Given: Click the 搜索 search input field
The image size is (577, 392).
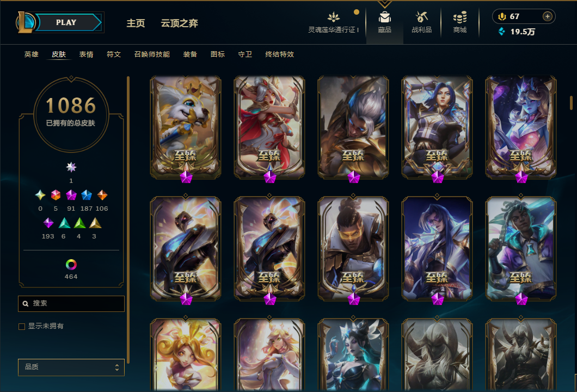Looking at the screenshot, I should click(71, 304).
